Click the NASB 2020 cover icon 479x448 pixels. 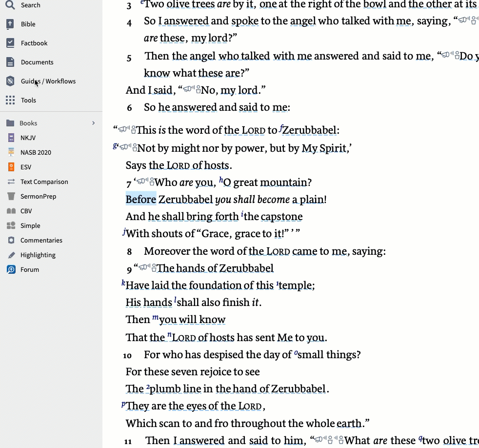tap(11, 152)
